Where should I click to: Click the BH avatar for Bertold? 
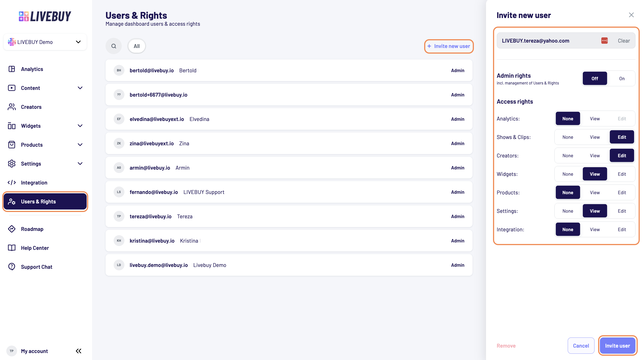pos(119,70)
